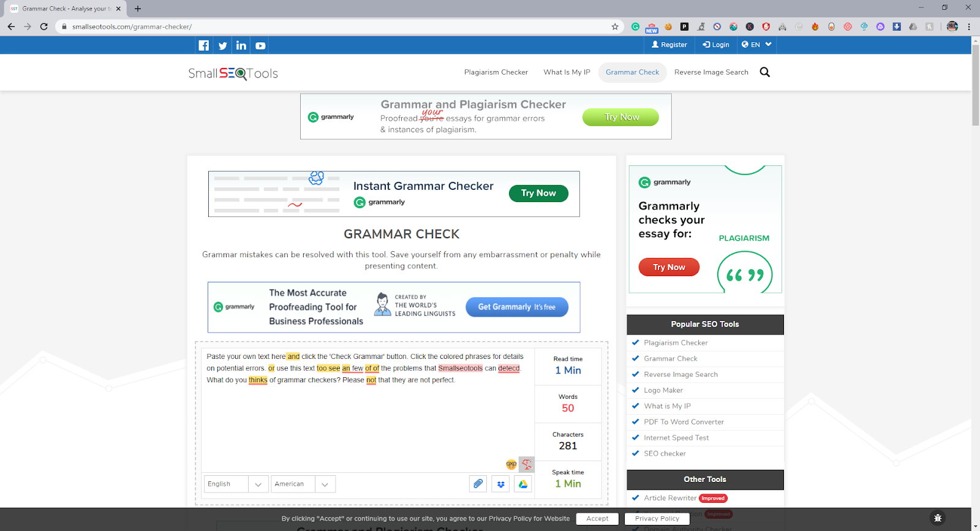Click the highlighted word 'detecd'
Viewport: 980px width, 531px height.
tap(509, 369)
